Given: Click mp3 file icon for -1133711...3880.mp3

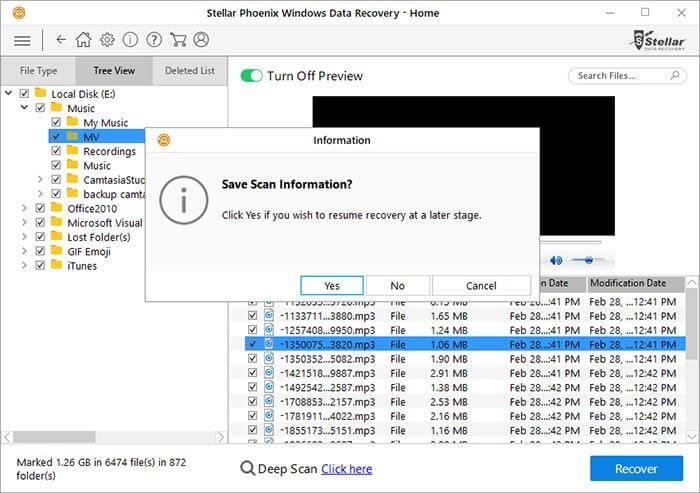Looking at the screenshot, I should (x=269, y=316).
